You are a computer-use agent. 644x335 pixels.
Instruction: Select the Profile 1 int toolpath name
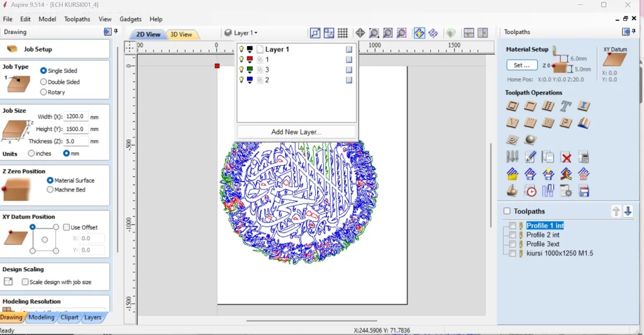pos(545,225)
